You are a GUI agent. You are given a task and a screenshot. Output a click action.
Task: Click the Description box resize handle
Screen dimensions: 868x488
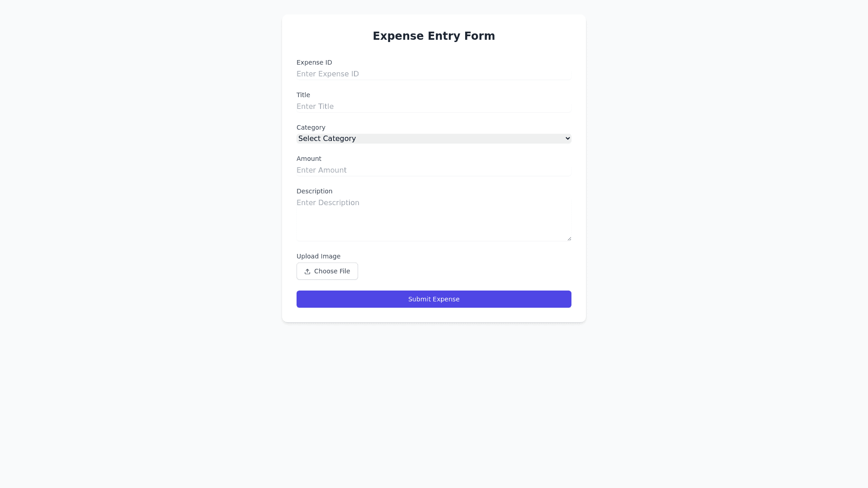569,239
